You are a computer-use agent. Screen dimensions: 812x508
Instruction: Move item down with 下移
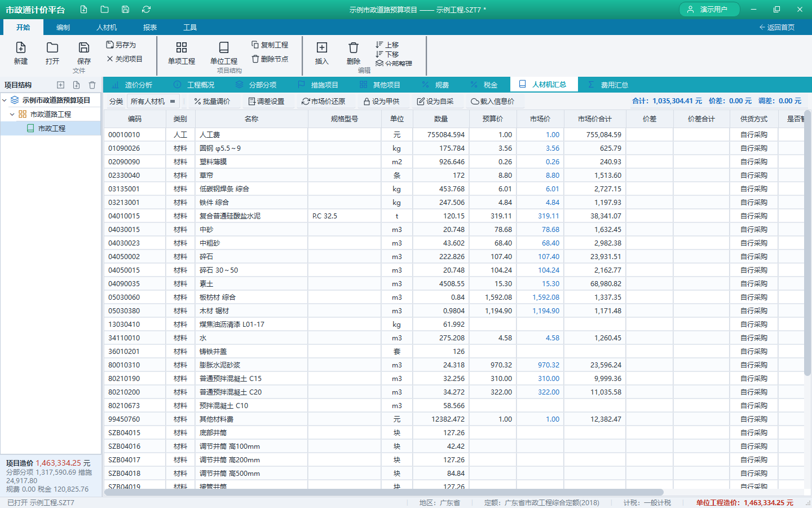point(387,54)
